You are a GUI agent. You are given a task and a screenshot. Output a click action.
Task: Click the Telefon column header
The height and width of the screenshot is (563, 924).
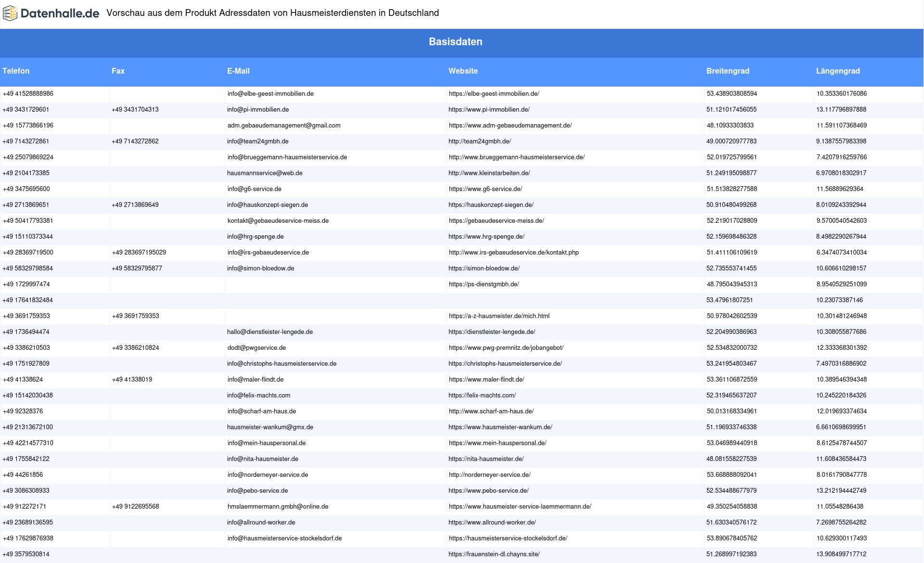tap(16, 71)
